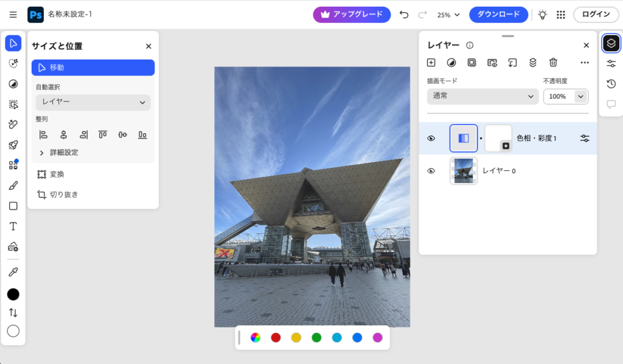Select the Rectangle shape tool
Viewport: 623px width, 364px height.
pyautogui.click(x=13, y=206)
